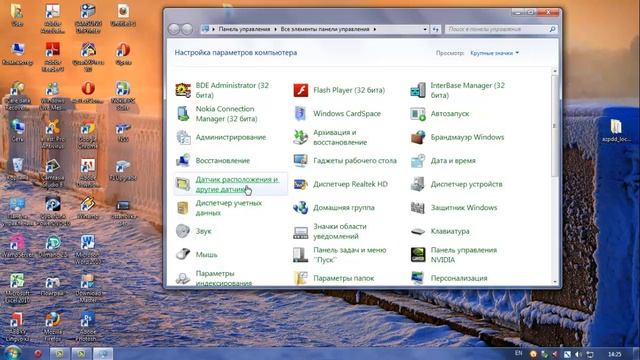The width and height of the screenshot is (640, 360).
Task: Open the Мышь mouse icon
Action: tap(183, 254)
